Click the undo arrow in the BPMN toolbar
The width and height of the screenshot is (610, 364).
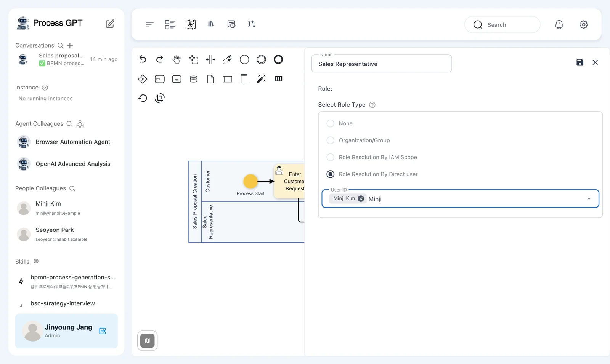tap(143, 59)
